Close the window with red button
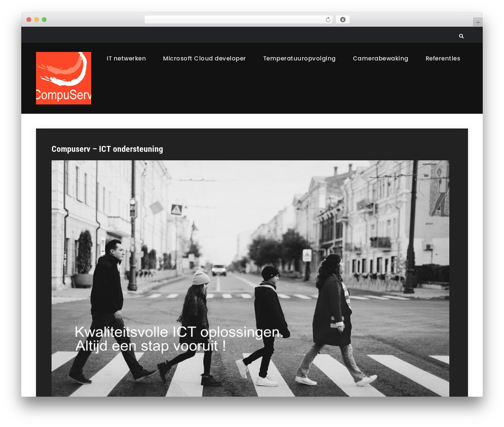Viewport: 504px width, 427px height. (29, 20)
